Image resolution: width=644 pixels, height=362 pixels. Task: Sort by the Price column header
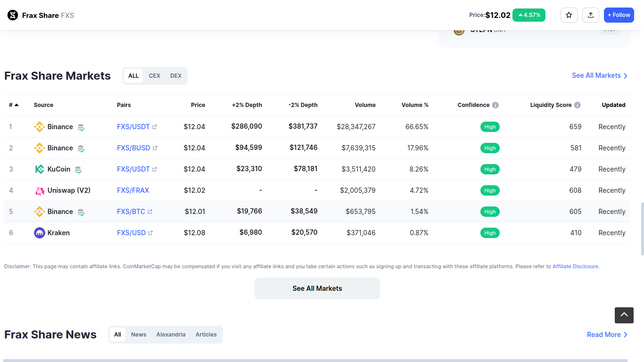pyautogui.click(x=198, y=105)
